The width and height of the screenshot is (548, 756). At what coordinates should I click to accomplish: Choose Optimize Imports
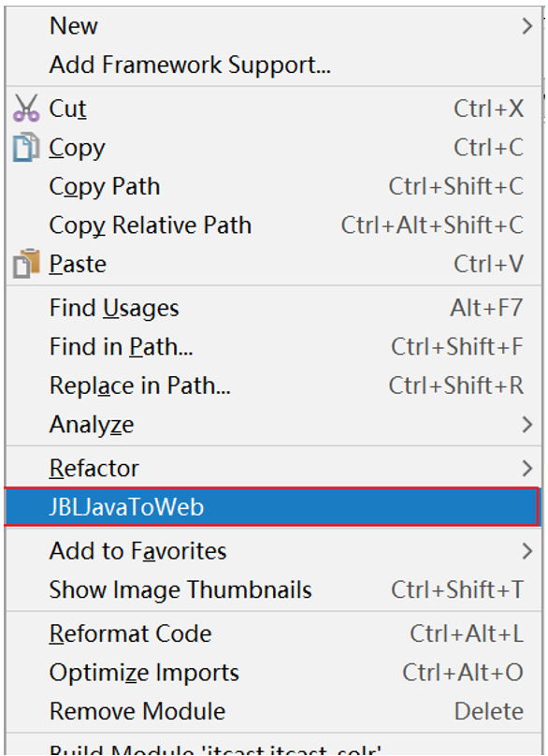[x=273, y=672]
